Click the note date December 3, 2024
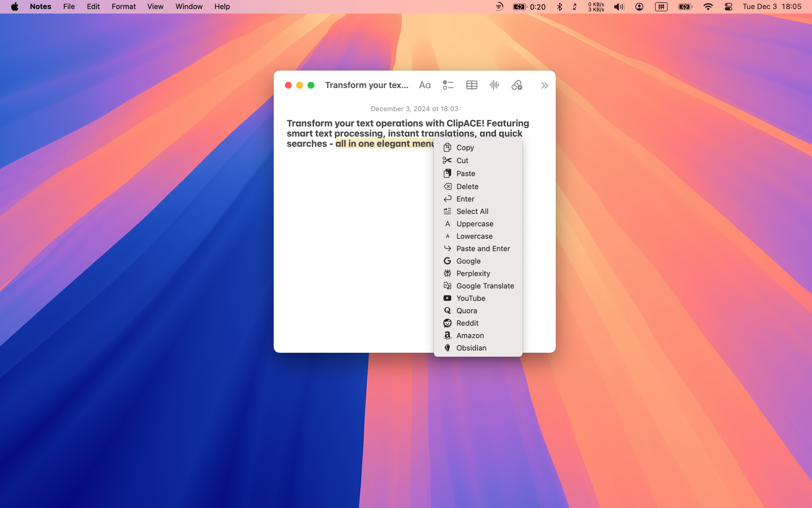This screenshot has width=812, height=508. click(414, 109)
